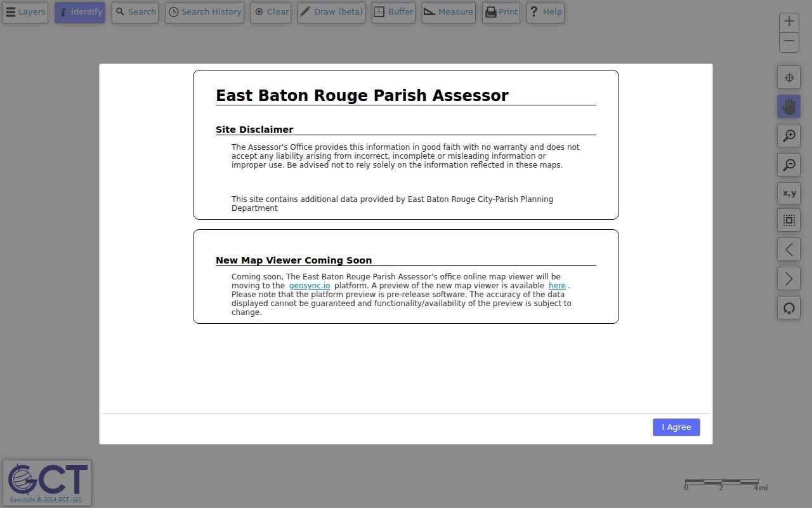Viewport: 812px width, 508px height.
Task: Select the magnifier zoom-in tool
Action: click(789, 136)
